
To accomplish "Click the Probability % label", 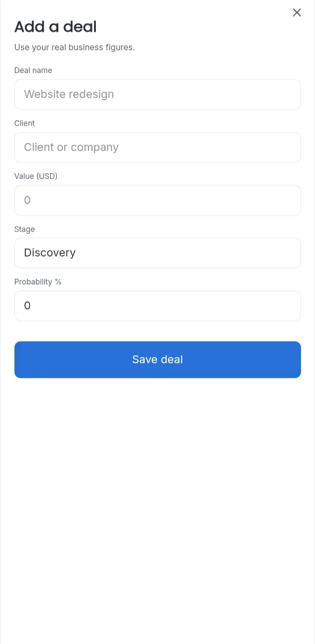I will click(38, 282).
